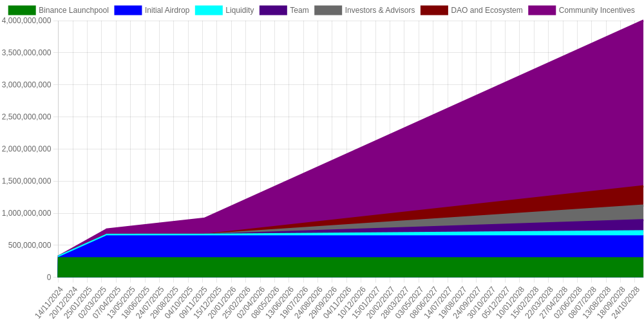
Task: Click the 02/04/2026 date label
Action: tap(251, 302)
